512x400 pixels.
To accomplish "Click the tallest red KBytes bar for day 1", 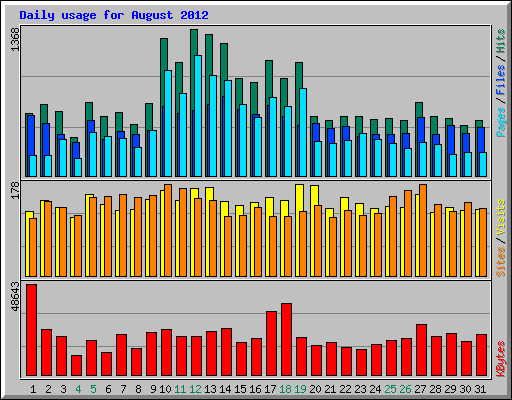I will (31, 330).
